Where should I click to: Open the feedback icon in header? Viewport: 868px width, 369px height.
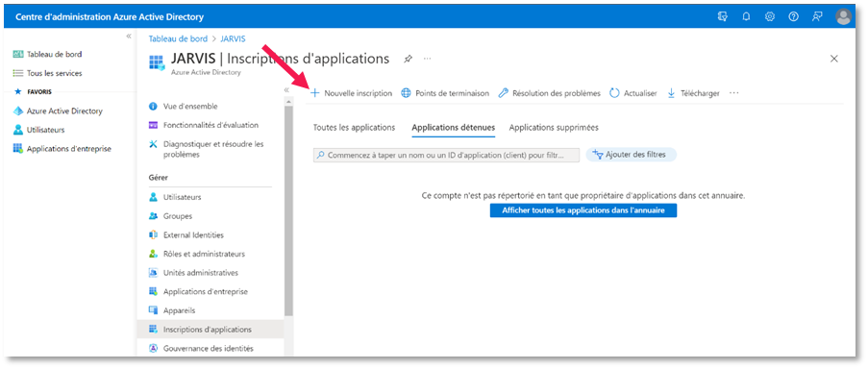(x=817, y=16)
